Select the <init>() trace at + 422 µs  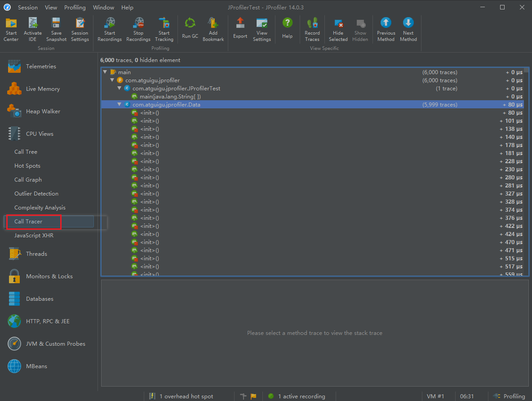pos(312,226)
